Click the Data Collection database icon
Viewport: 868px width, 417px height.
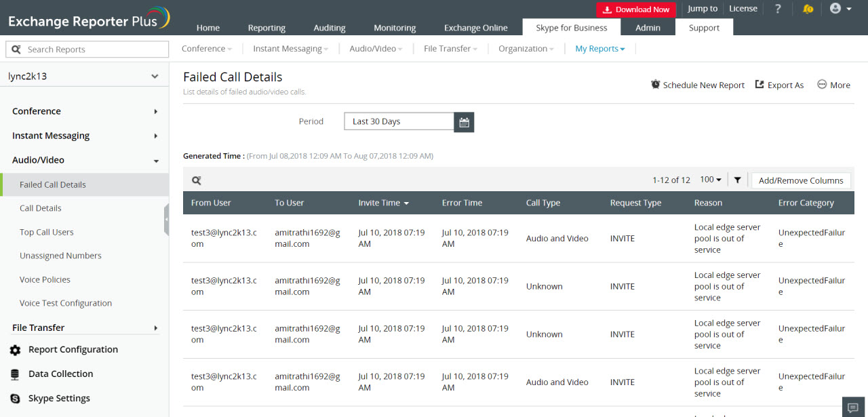tap(15, 374)
